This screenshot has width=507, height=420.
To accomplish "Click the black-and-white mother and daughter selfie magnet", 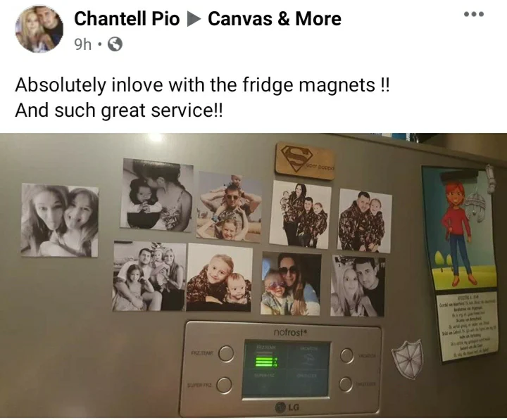I will [x=60, y=220].
